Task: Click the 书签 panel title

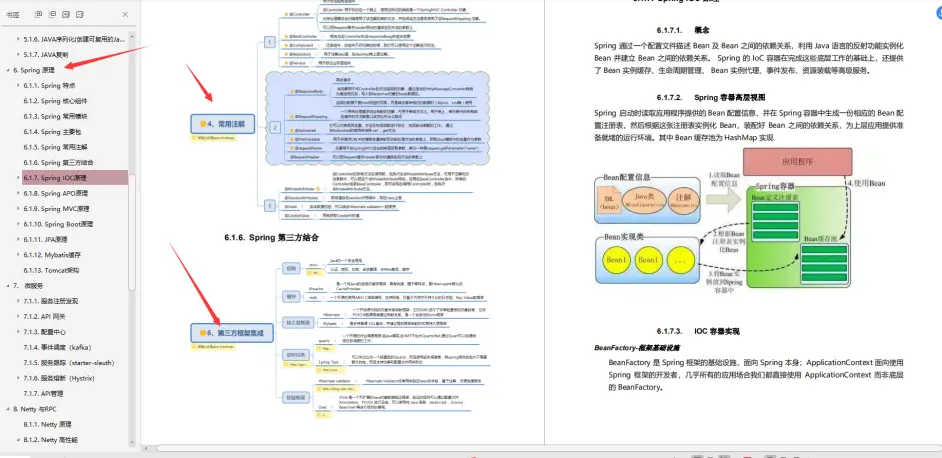Action: 12,14
